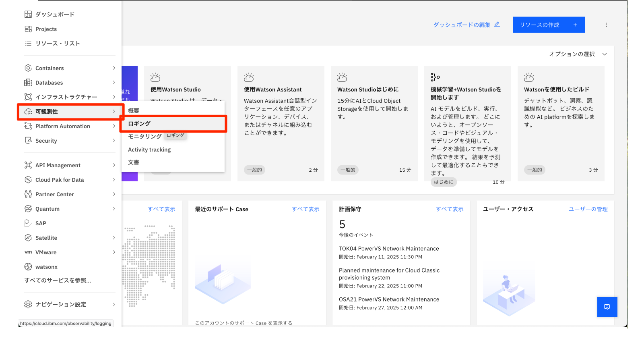Expand the Satellite chevron
This screenshot has width=644, height=345.
click(114, 238)
